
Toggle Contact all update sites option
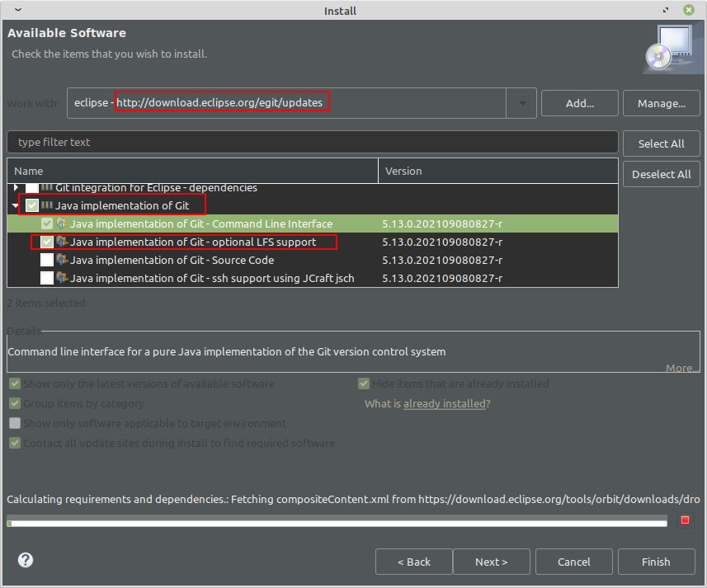(x=15, y=443)
